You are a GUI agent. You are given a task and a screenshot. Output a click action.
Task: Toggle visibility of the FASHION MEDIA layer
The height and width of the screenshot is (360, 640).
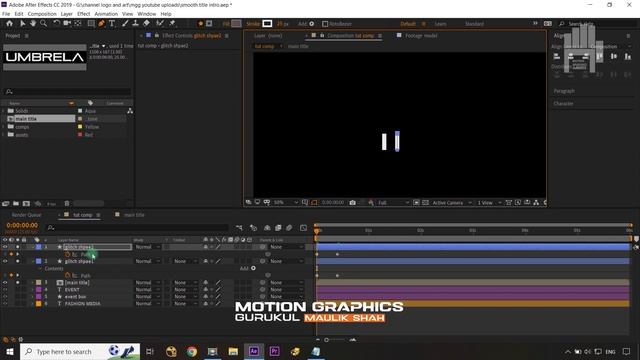5,304
